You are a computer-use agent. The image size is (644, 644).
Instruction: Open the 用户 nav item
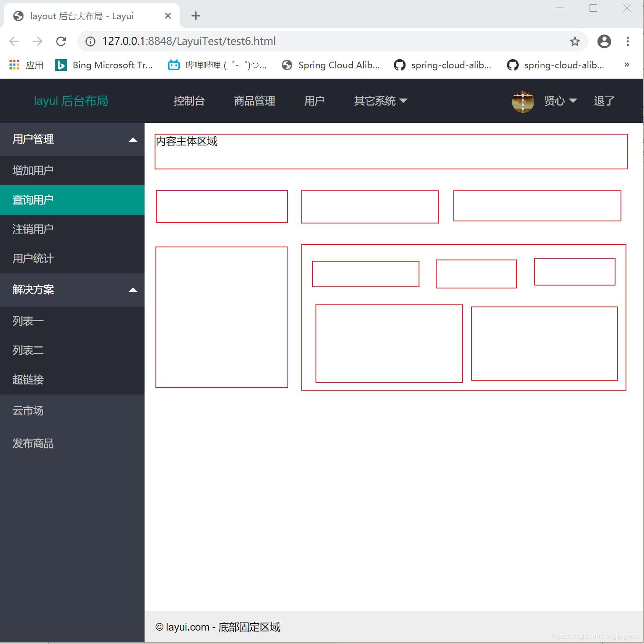pyautogui.click(x=314, y=101)
